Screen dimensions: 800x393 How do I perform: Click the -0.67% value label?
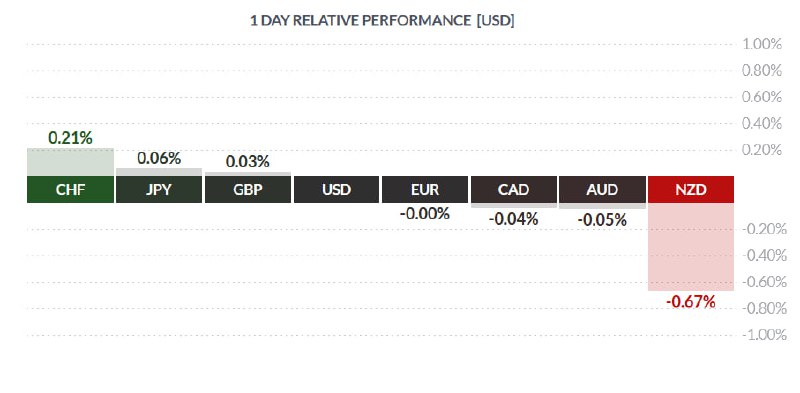pos(691,302)
